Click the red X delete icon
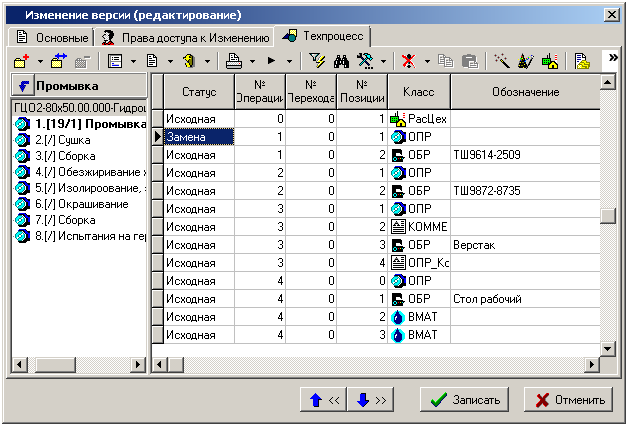This screenshot has width=628, height=426. click(x=407, y=61)
